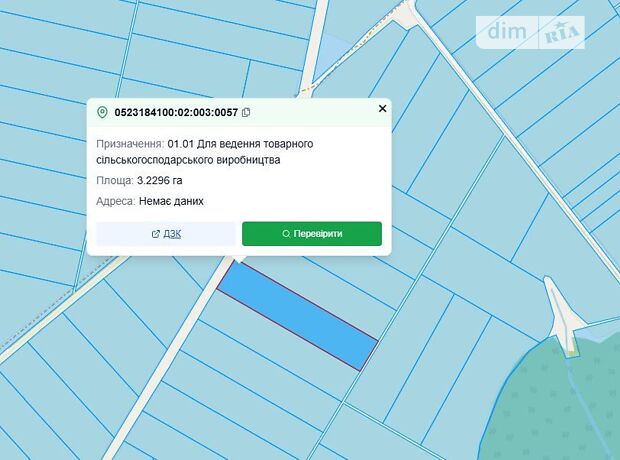Image resolution: width=620 pixels, height=460 pixels.
Task: Click the dim RIA watermark logo
Action: (x=530, y=32)
